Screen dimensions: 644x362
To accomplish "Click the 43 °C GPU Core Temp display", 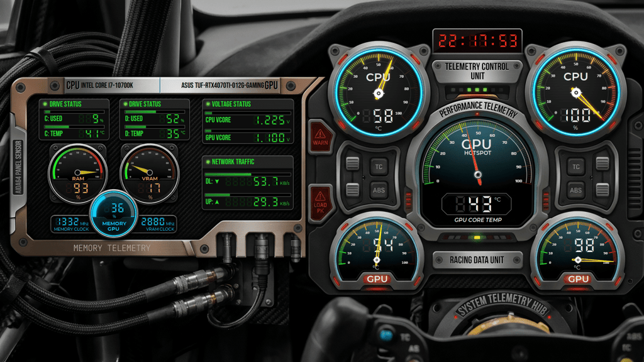I will click(477, 204).
